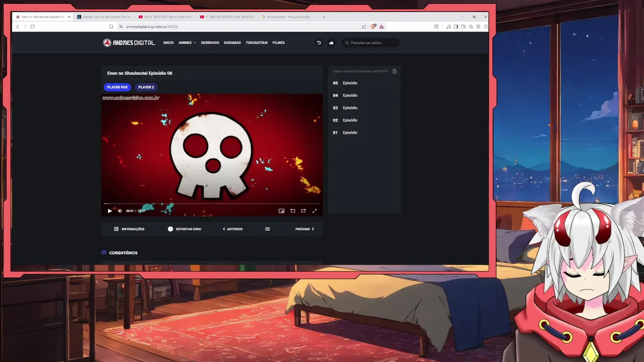Click the thumbs-up icon in site header
The width and height of the screenshot is (644, 362).
(x=331, y=43)
